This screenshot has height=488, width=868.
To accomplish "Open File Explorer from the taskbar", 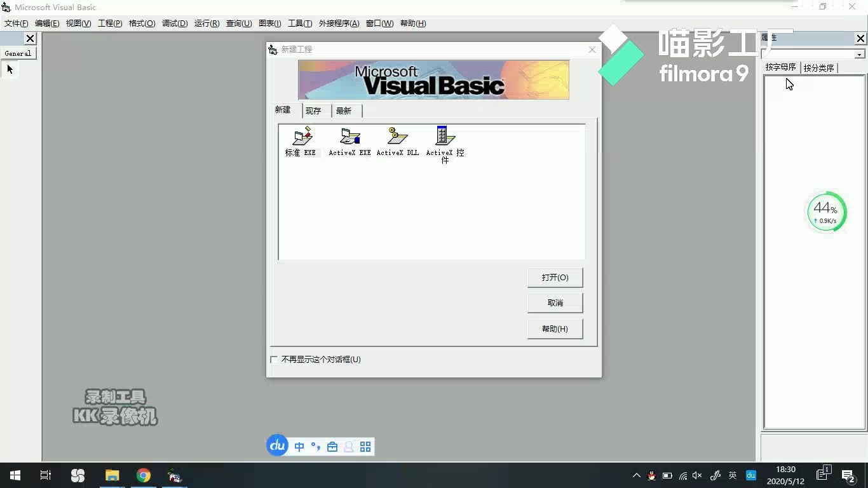I will [x=112, y=475].
